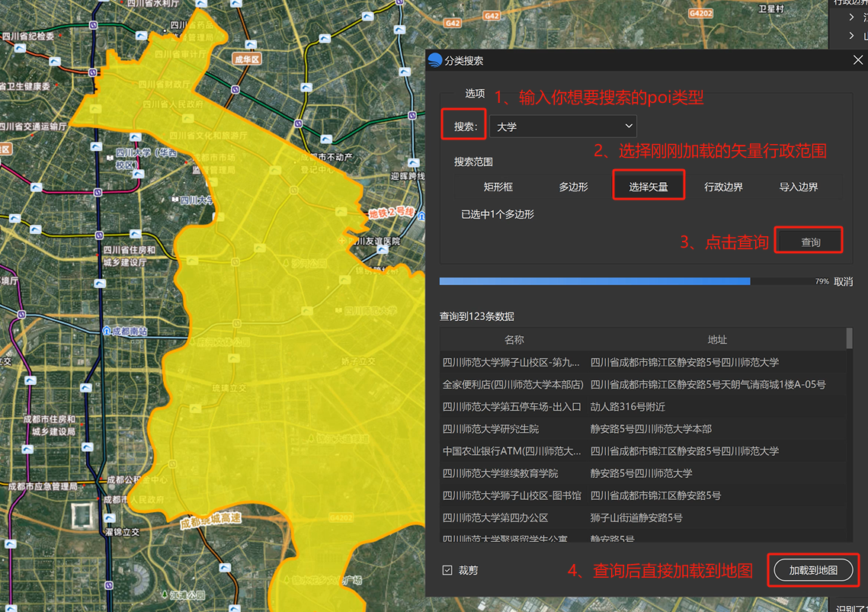The image size is (868, 612).
Task: Select row 四川师范大学继续教育学院
Action: (x=642, y=473)
